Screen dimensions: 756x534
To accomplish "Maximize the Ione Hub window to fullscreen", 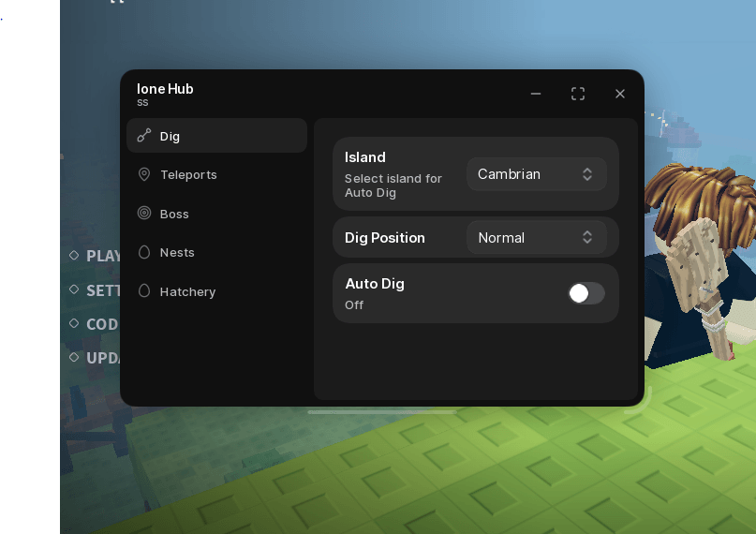I will pyautogui.click(x=578, y=94).
